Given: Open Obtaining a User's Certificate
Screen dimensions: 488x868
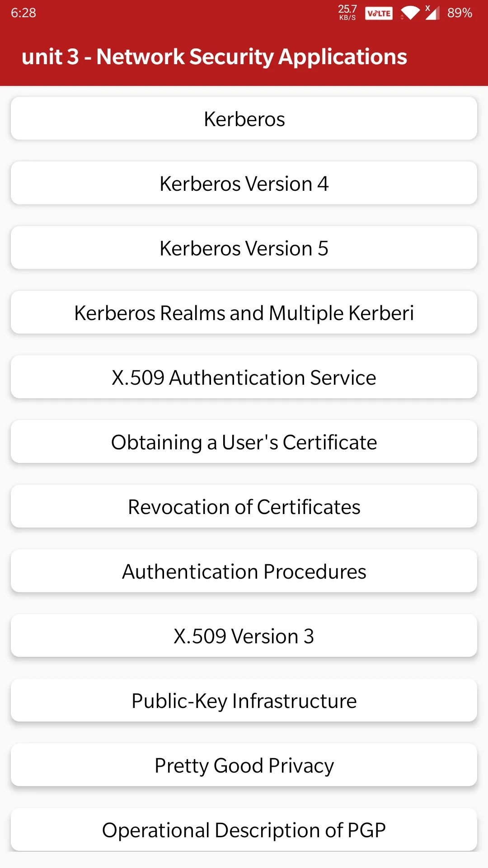Looking at the screenshot, I should click(244, 442).
